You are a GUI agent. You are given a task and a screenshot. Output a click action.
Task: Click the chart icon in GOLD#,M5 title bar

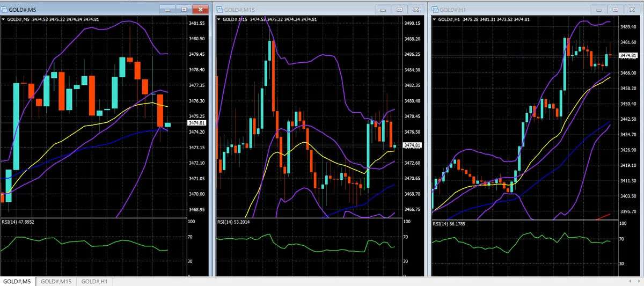point(5,10)
